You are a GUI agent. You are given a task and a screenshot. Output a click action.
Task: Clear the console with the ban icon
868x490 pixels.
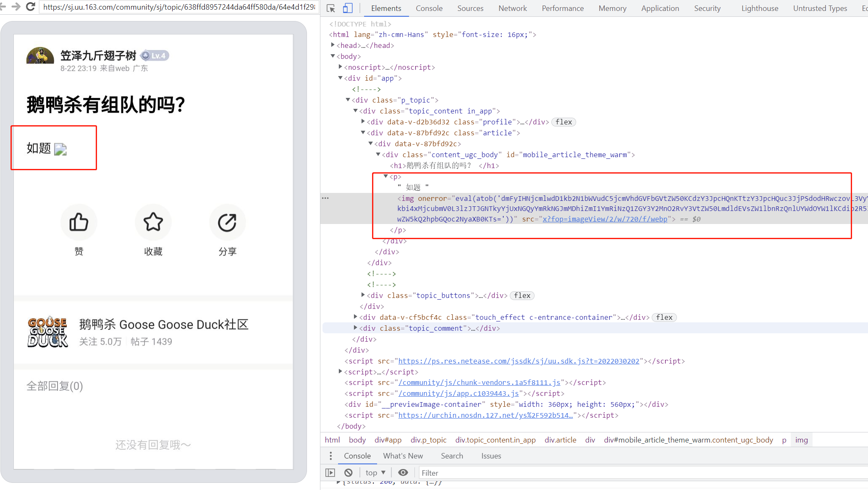[x=348, y=473]
